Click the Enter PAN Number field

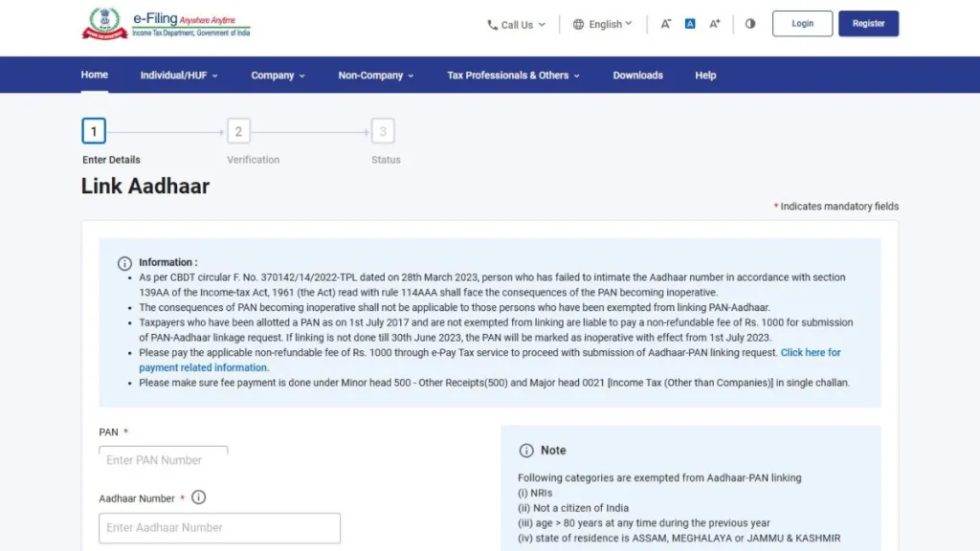163,460
